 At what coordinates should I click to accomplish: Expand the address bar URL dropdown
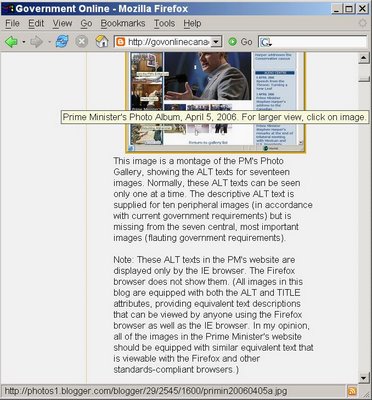coord(217,42)
